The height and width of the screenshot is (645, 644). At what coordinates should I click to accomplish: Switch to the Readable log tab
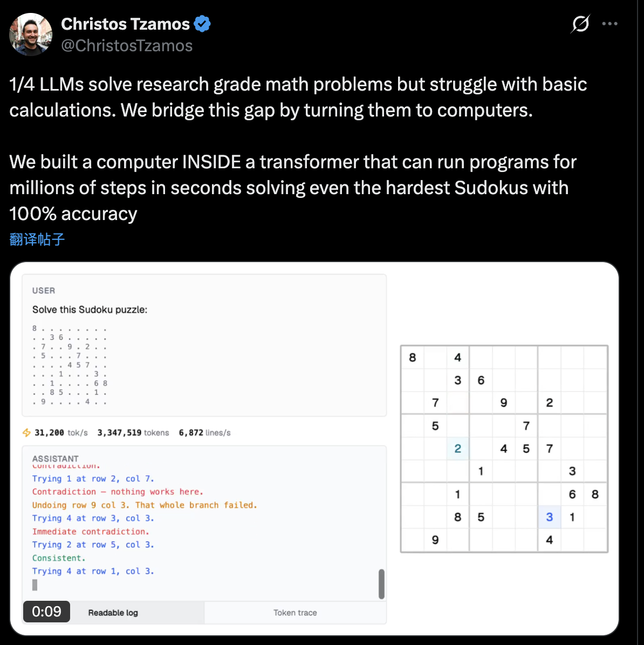(113, 613)
